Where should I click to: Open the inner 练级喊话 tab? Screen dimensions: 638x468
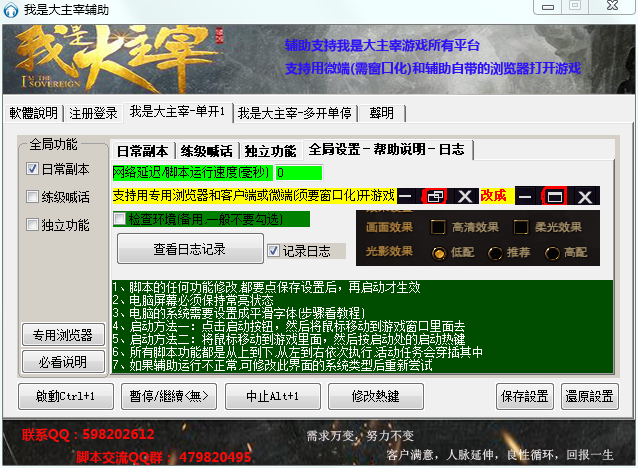[208, 151]
